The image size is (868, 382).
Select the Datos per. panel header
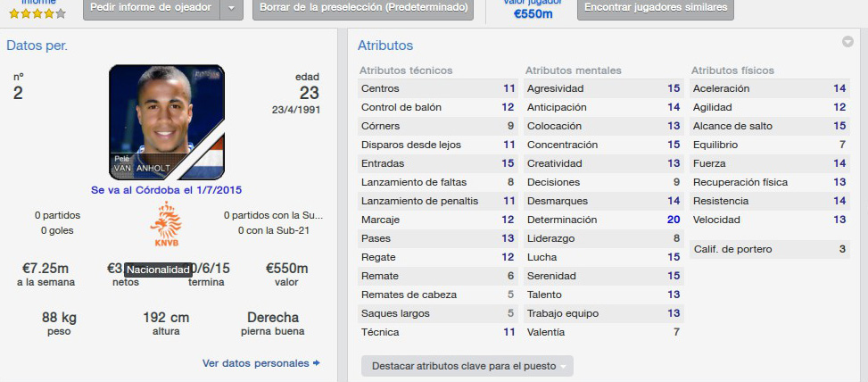pyautogui.click(x=37, y=46)
